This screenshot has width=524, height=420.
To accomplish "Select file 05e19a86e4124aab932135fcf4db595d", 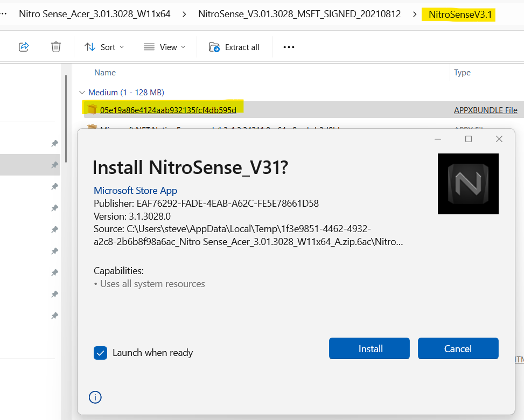I will (x=168, y=110).
